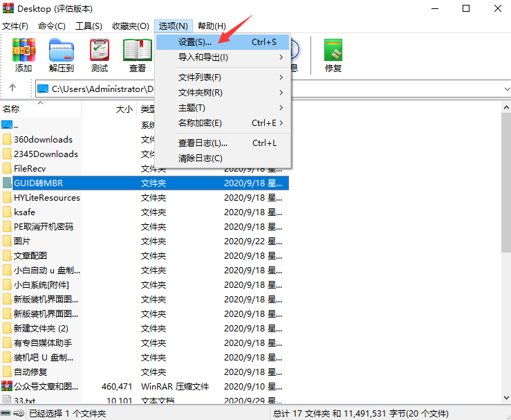Select the HYLiteResources folder row
The width and height of the screenshot is (511, 420).
point(47,198)
